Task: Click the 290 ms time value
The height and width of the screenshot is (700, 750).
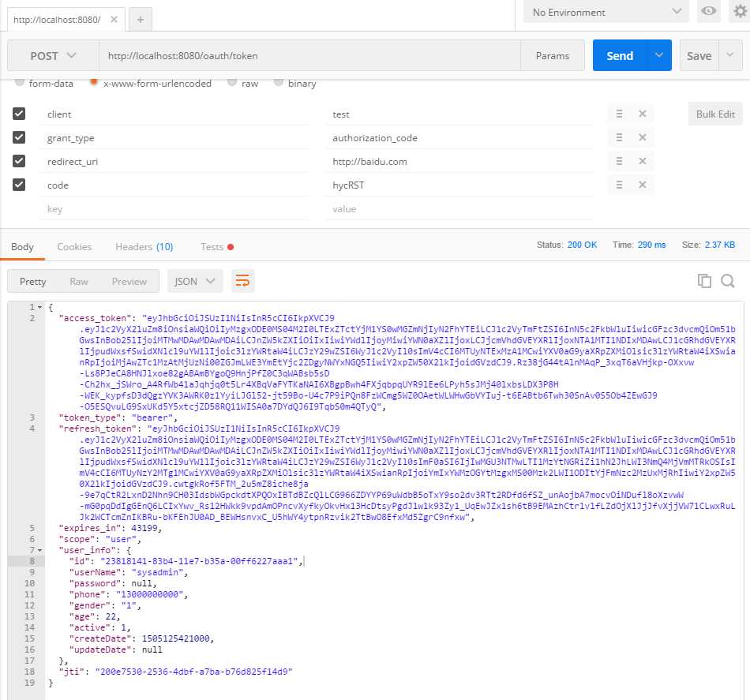Action: click(651, 245)
